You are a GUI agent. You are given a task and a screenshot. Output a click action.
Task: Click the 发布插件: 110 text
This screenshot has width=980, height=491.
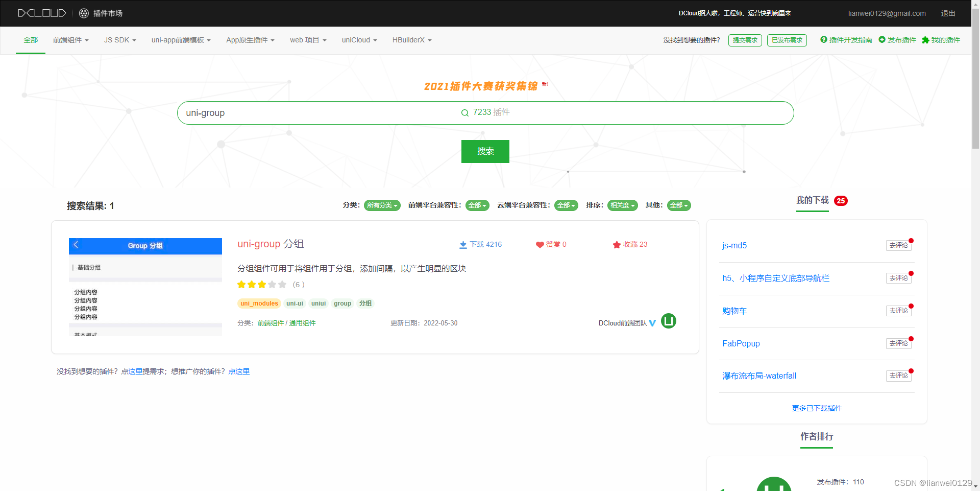(x=840, y=482)
